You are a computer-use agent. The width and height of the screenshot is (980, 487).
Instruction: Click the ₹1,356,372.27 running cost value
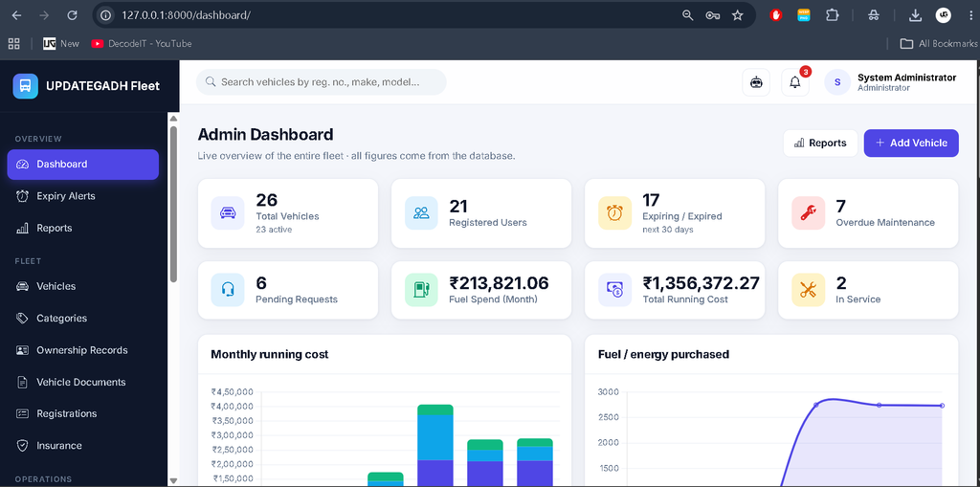tap(701, 283)
